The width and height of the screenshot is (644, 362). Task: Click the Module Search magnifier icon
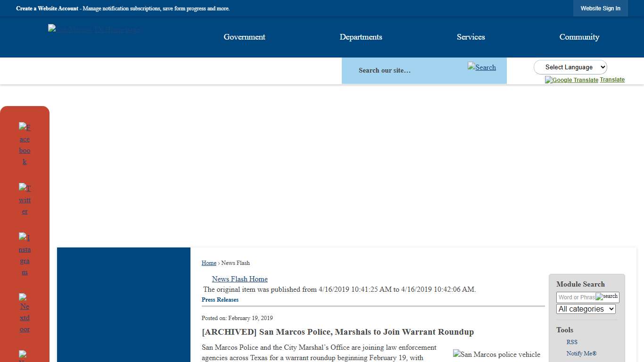click(x=607, y=296)
